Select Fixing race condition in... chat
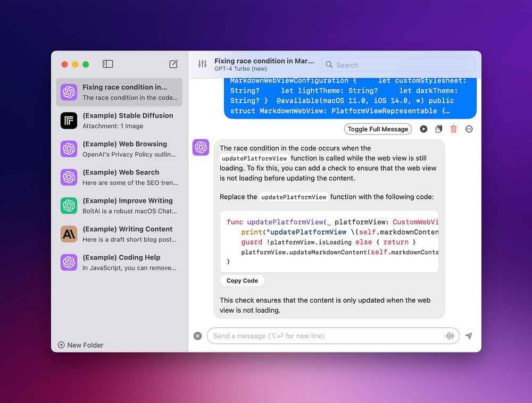 [119, 92]
